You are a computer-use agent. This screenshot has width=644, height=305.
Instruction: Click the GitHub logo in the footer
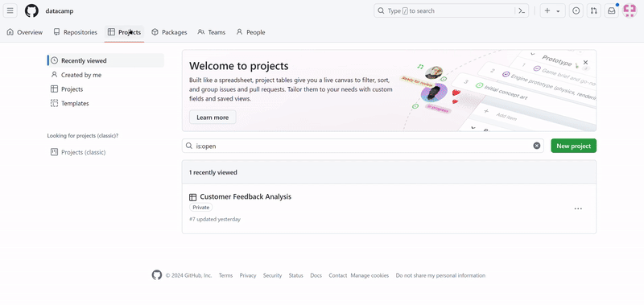point(157,275)
